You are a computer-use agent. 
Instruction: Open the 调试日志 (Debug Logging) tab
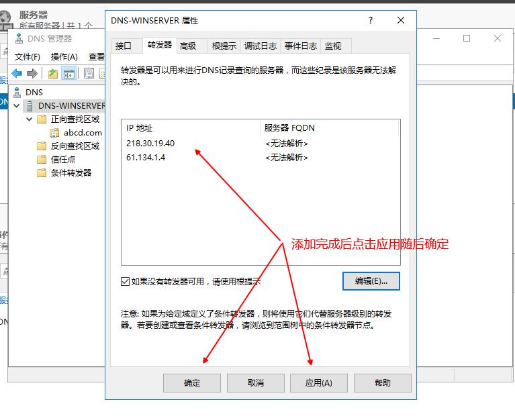coord(261,46)
